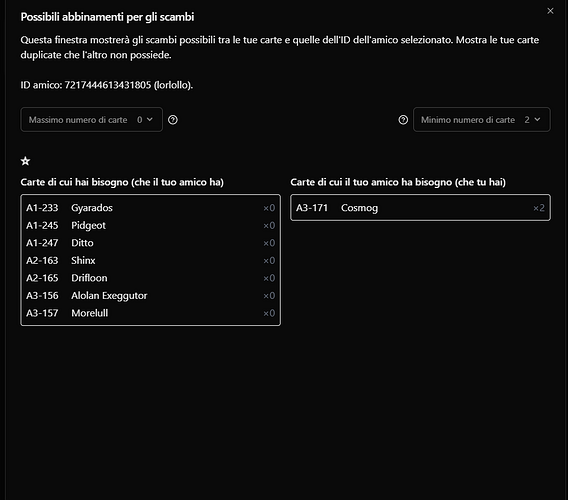The height and width of the screenshot is (500, 568).
Task: Click the ×0 count beside Gyarados
Action: [x=269, y=208]
